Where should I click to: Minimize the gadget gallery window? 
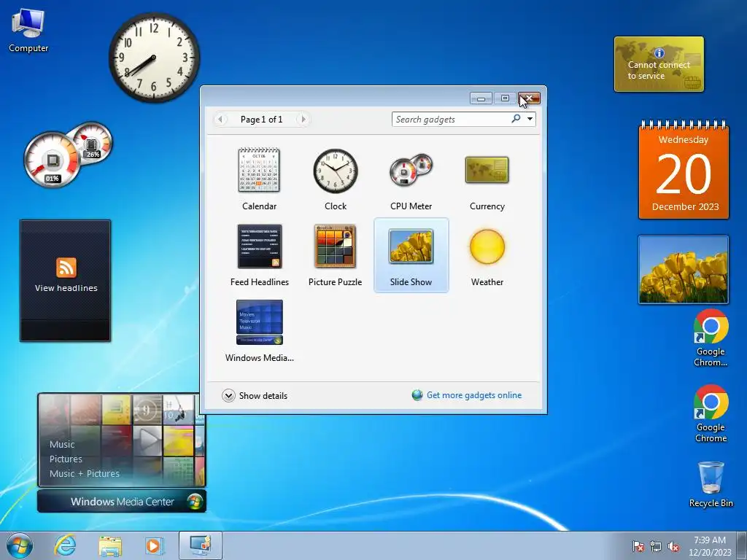tap(481, 98)
